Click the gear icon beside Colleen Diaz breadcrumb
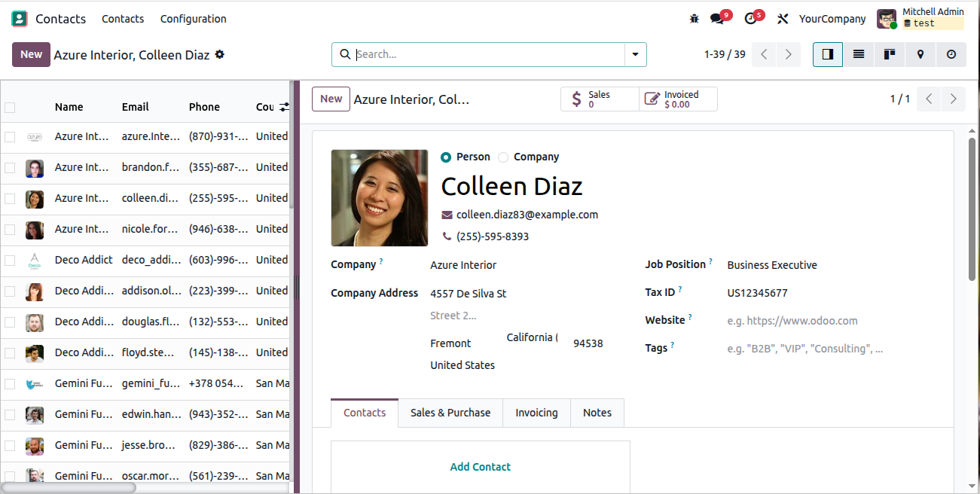The height and width of the screenshot is (494, 980). [219, 55]
